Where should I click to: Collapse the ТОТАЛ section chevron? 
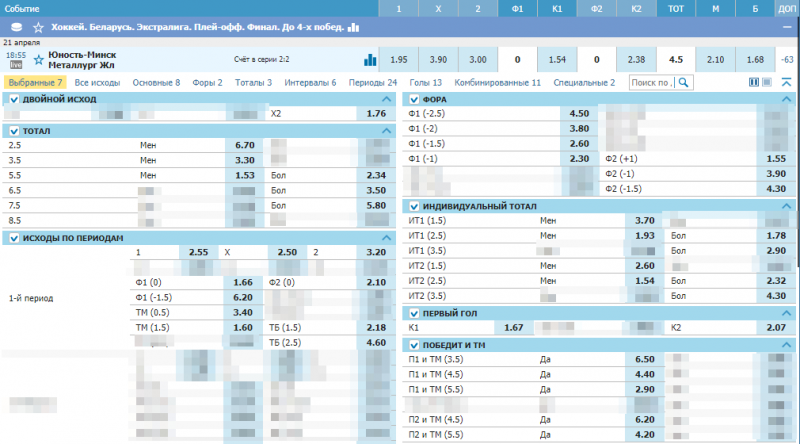(x=386, y=131)
